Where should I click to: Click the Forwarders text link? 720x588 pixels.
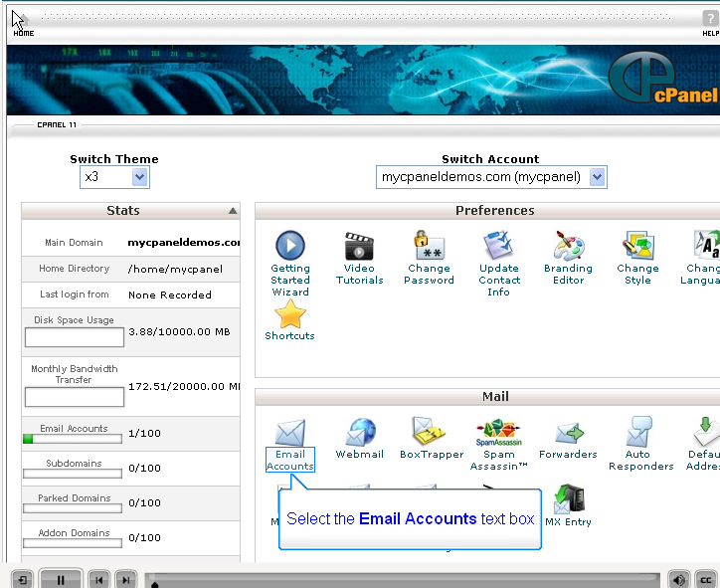568,454
